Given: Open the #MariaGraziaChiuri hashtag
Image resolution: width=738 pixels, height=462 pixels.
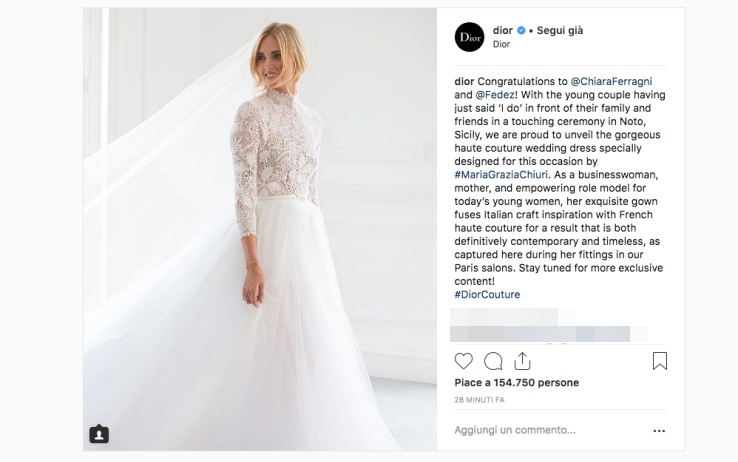Looking at the screenshot, I should coord(501,175).
